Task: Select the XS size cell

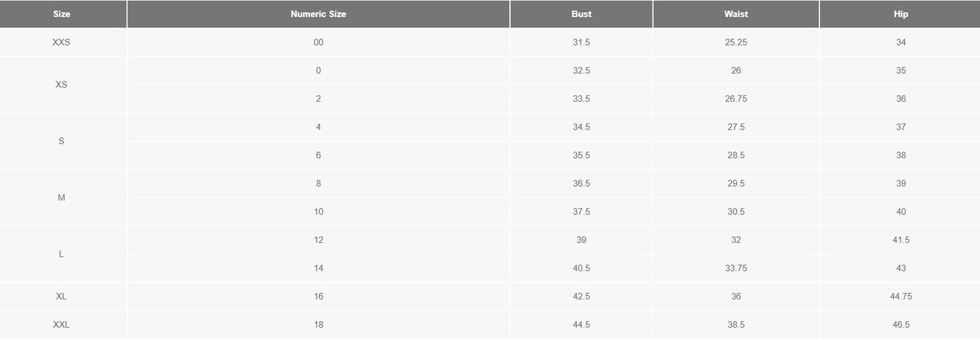Action: [x=62, y=85]
